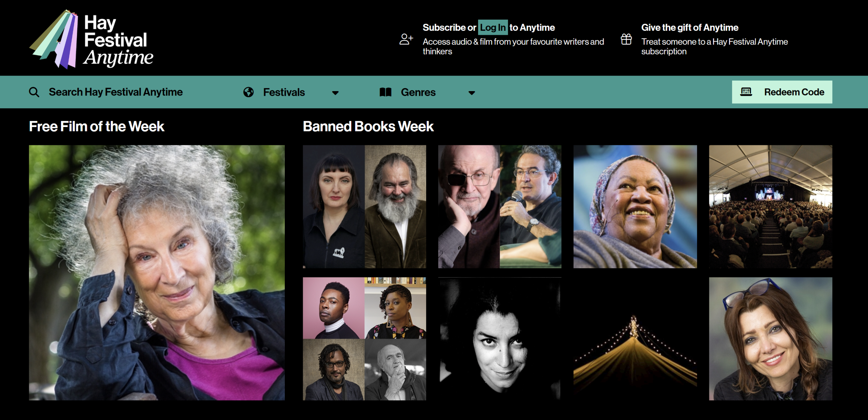Click the redeem code ticket icon
This screenshot has height=420, width=868.
tap(746, 92)
